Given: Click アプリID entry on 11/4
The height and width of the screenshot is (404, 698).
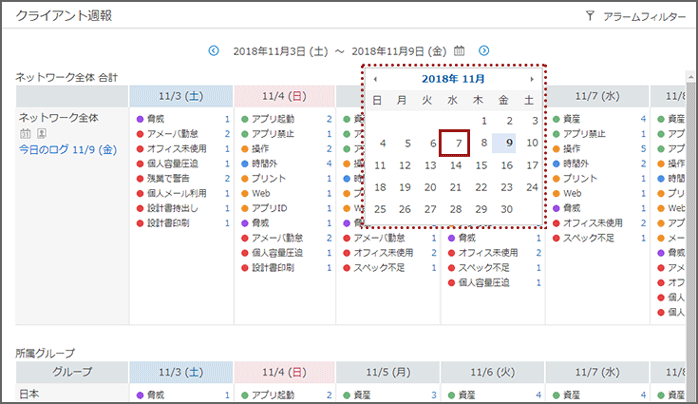Looking at the screenshot, I should (269, 208).
